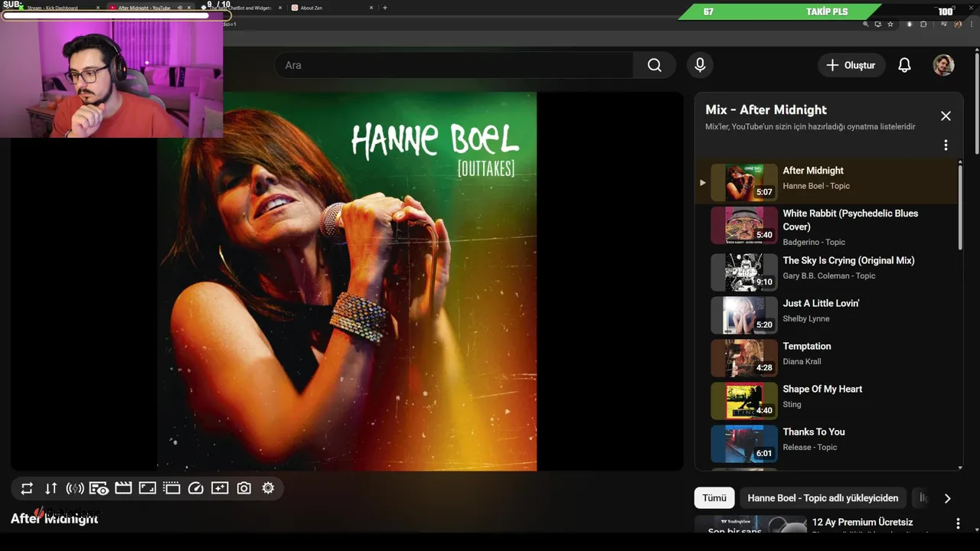Click the Sky Is Crying thumbnail
Image resolution: width=980 pixels, height=551 pixels.
744,272
